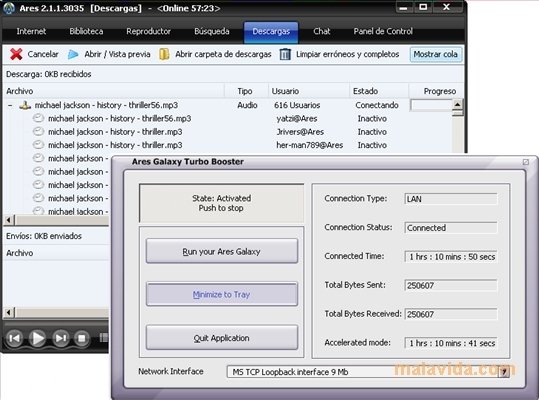Click the uploads list horizontal scrollbar left arrow

(9, 312)
